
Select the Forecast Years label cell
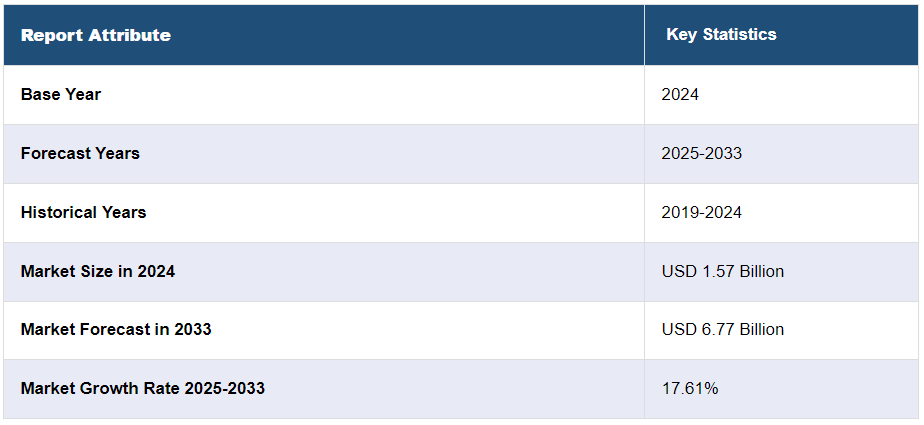point(80,153)
